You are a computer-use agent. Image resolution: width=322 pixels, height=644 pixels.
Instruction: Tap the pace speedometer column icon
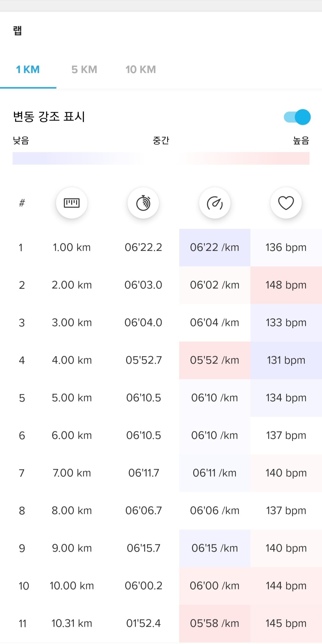[215, 203]
